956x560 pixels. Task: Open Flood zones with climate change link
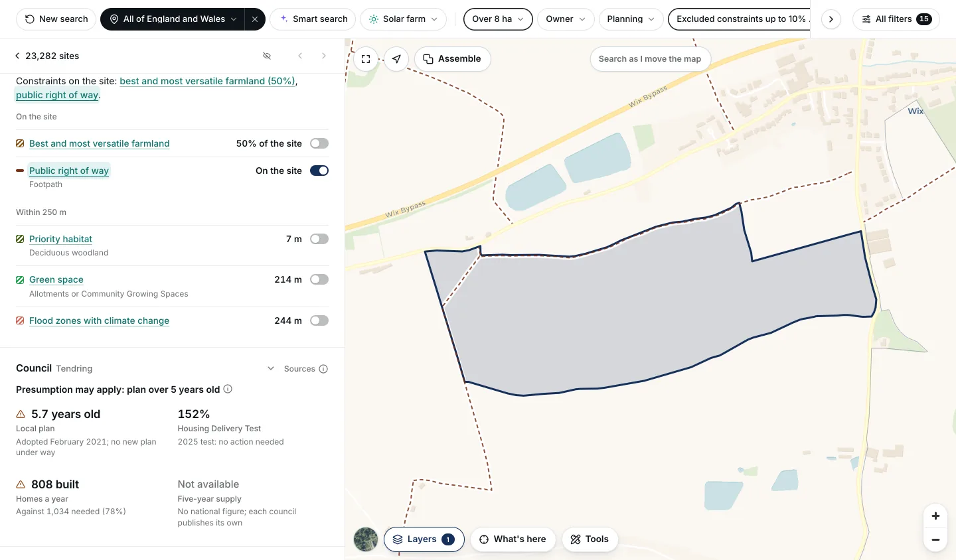pos(100,320)
